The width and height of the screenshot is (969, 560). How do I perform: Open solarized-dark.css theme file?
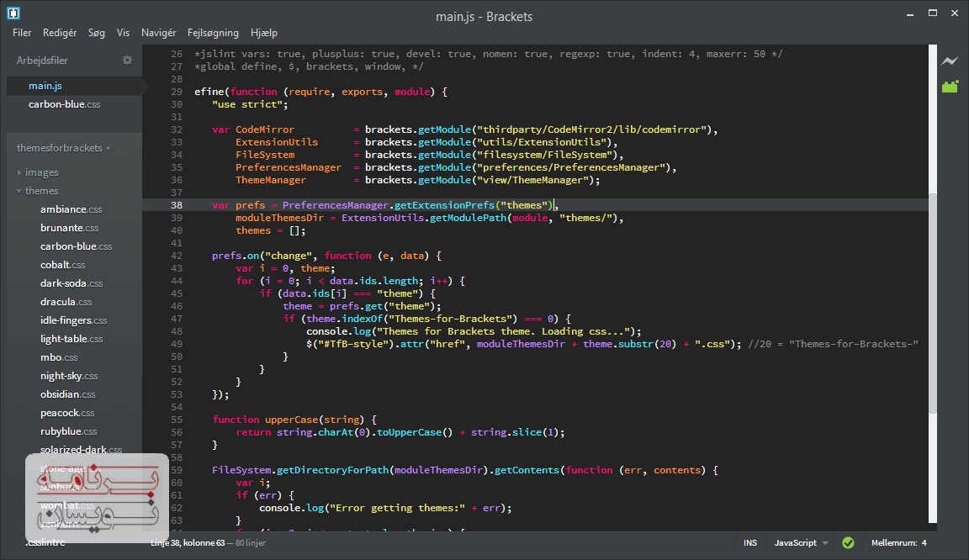point(81,450)
